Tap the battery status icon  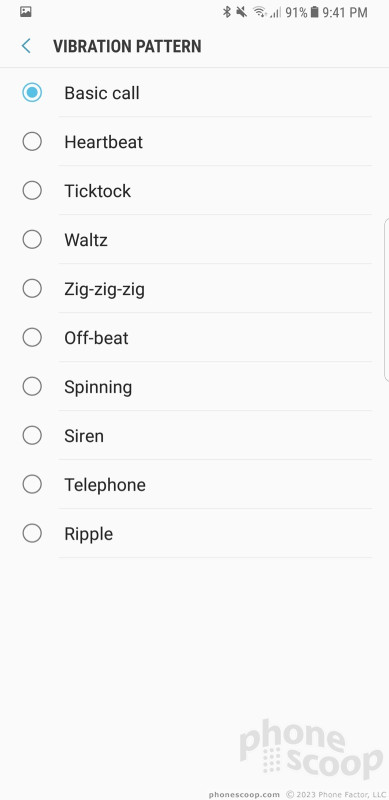314,12
